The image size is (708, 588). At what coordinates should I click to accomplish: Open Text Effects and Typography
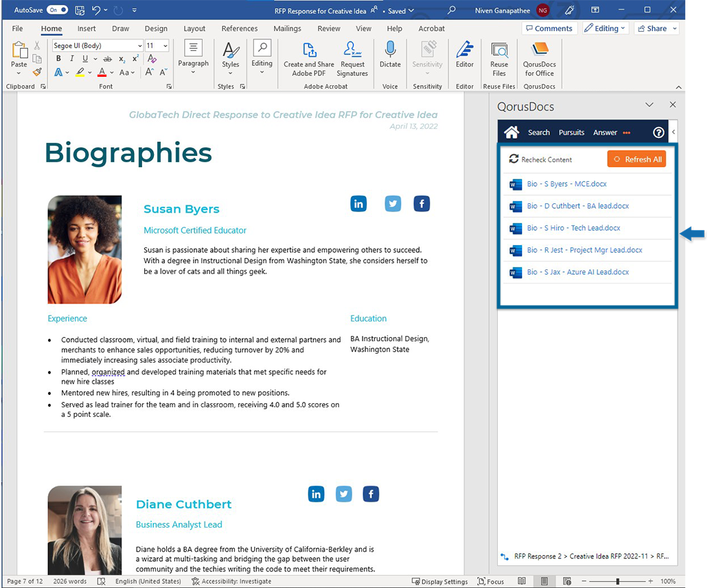click(x=58, y=72)
